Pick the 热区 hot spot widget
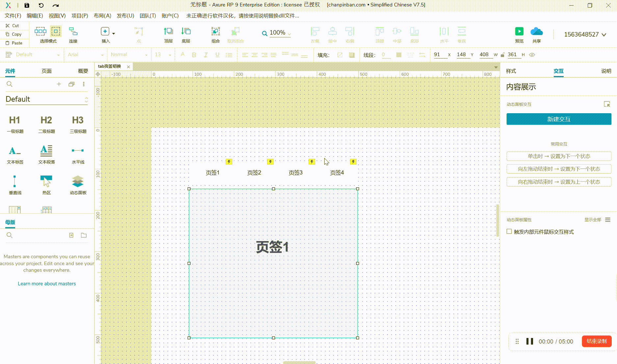This screenshot has height=364, width=617. [46, 185]
